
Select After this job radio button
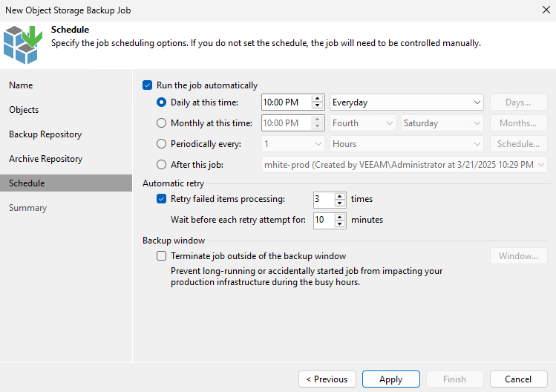(x=161, y=165)
